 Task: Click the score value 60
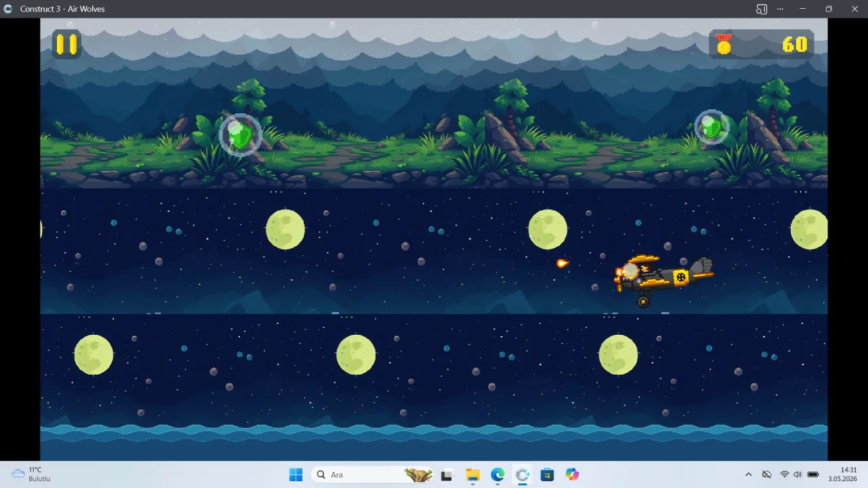point(795,45)
